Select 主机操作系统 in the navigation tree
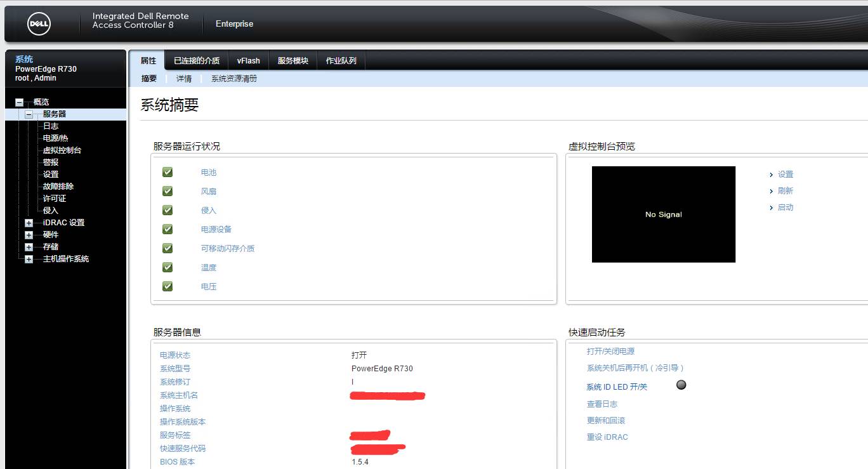 (x=66, y=259)
